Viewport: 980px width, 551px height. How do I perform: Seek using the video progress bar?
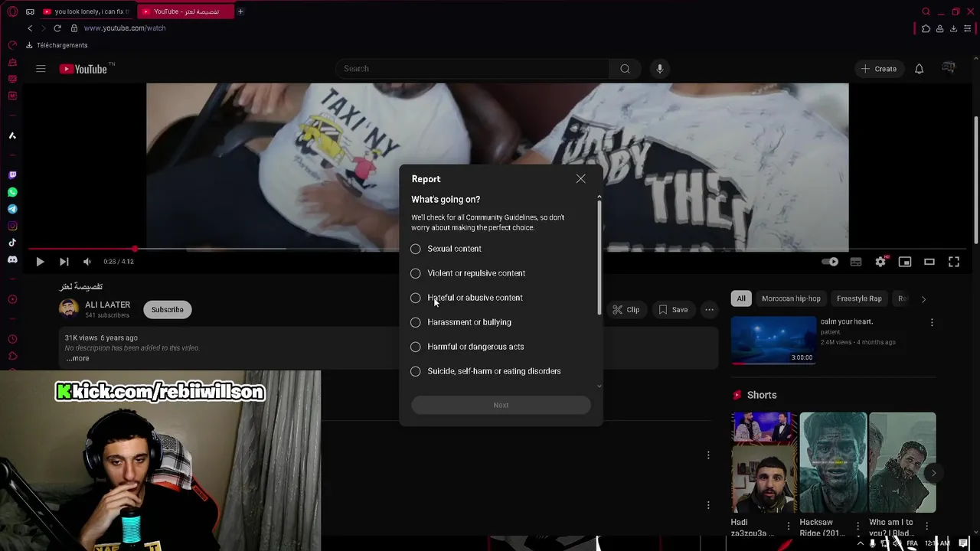(x=498, y=249)
